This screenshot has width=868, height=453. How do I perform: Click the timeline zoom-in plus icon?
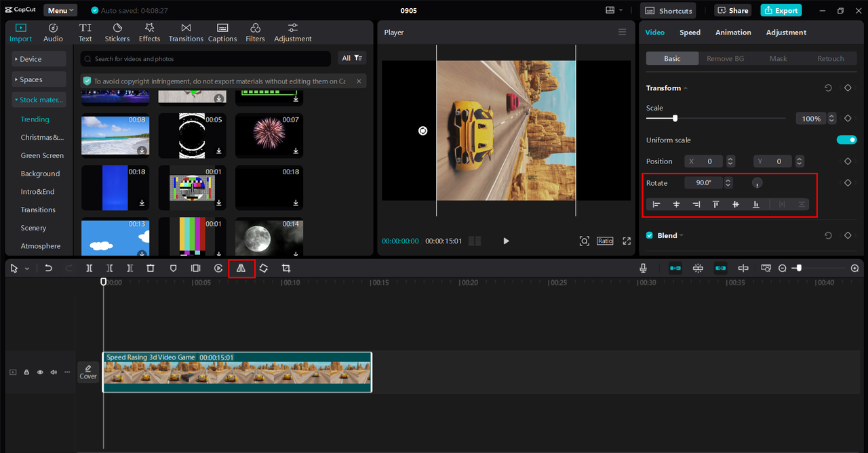(854, 269)
